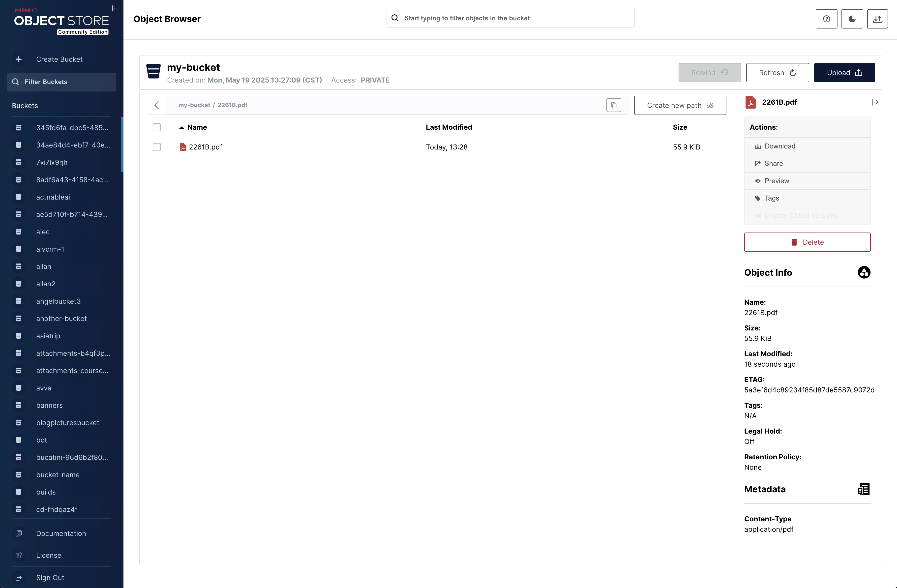Focus the object filter search field
This screenshot has height=588, width=897.
[516, 18]
